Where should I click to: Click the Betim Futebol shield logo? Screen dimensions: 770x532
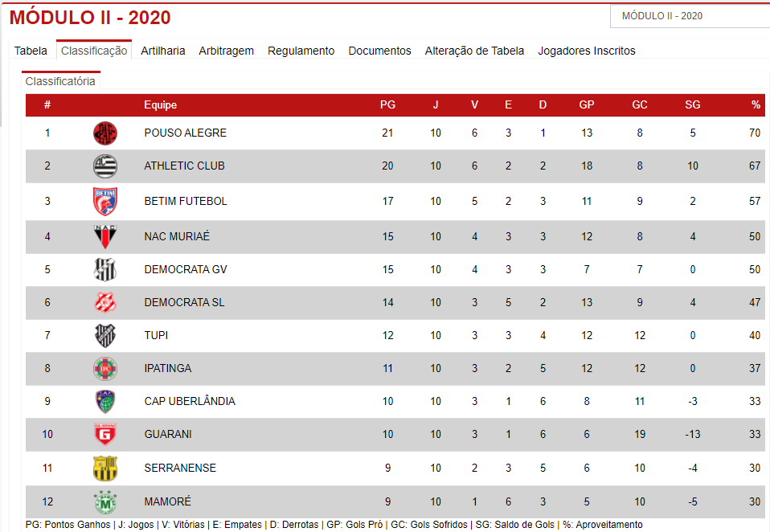(105, 201)
